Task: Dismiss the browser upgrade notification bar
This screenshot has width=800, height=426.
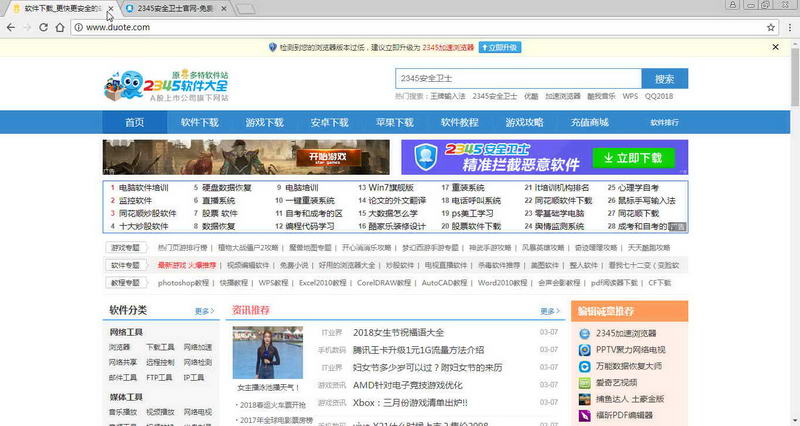Action: pos(775,47)
